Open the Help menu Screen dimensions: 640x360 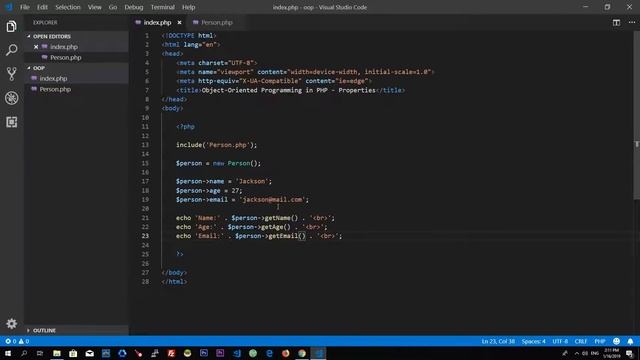(189, 7)
